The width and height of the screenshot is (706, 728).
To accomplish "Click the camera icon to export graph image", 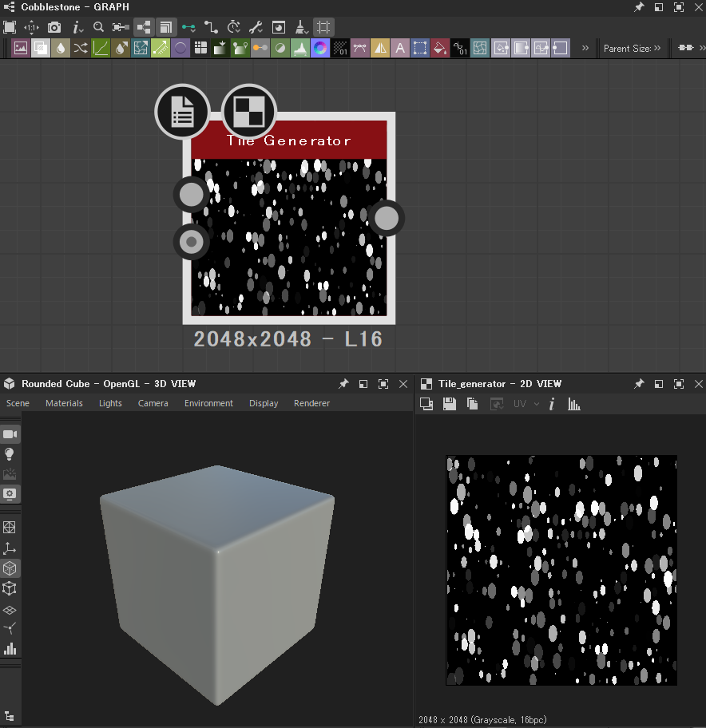I will [54, 27].
